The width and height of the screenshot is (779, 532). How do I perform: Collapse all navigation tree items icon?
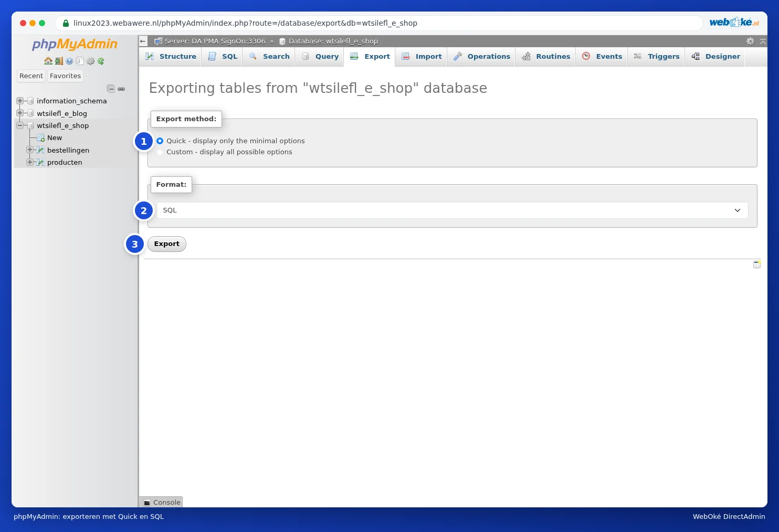pos(111,89)
